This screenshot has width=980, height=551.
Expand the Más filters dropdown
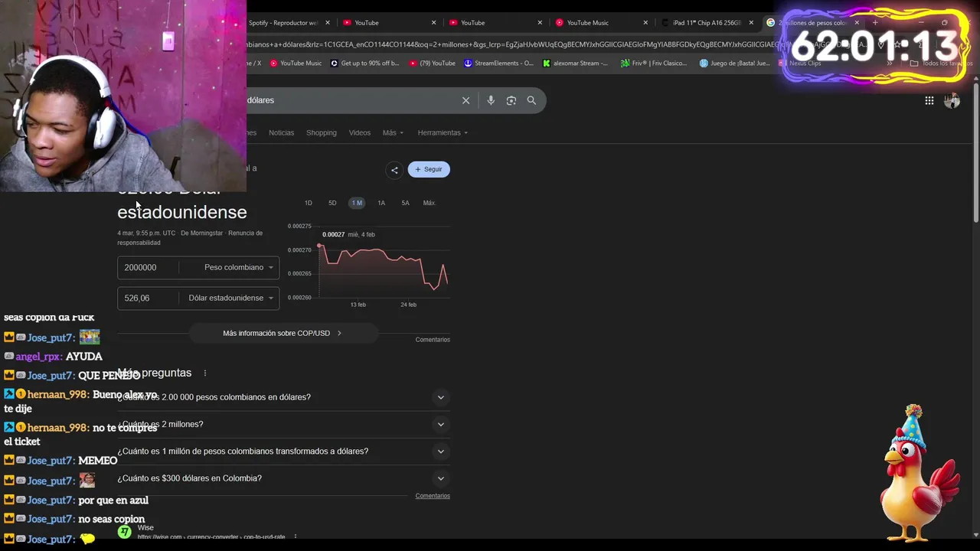393,132
